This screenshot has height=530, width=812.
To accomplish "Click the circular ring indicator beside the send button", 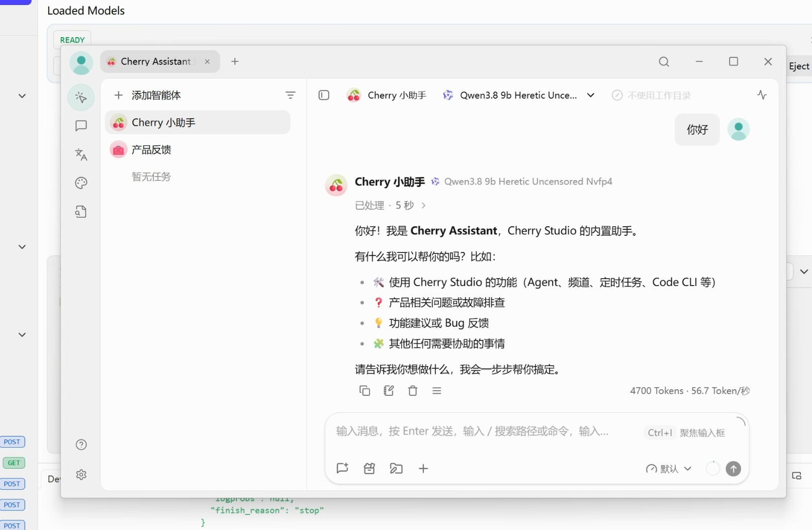I will (x=713, y=469).
